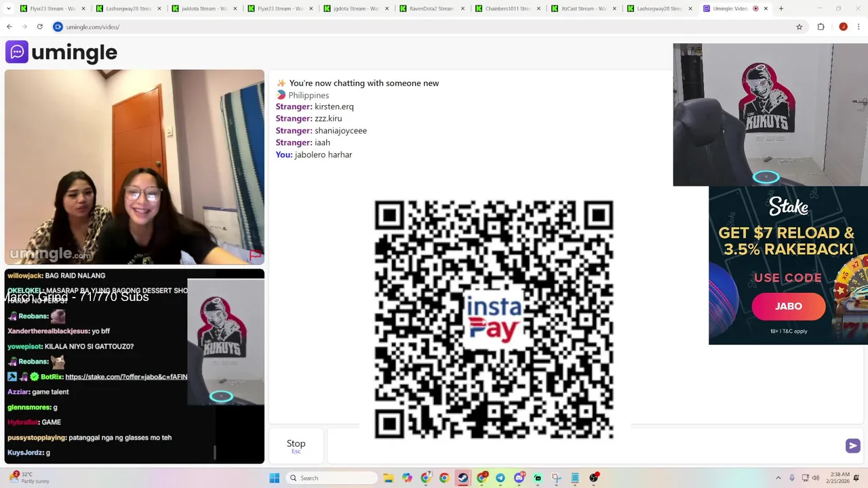
Task: Switch to the jgdota Stream tab
Action: [356, 9]
